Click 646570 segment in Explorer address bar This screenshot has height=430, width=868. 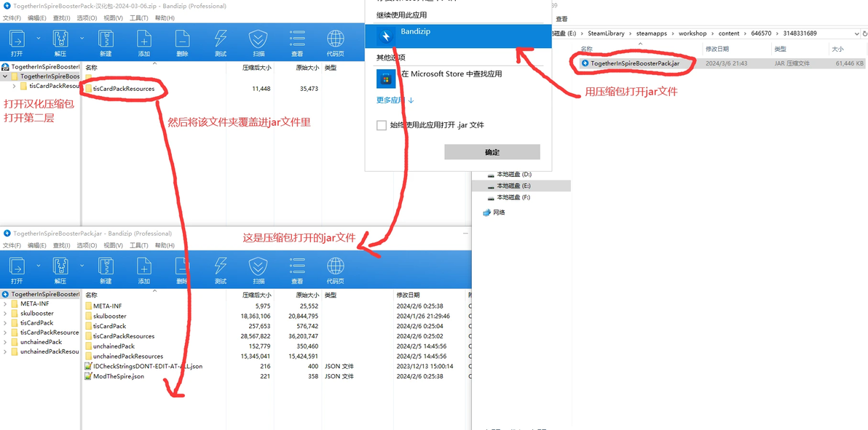tap(762, 33)
